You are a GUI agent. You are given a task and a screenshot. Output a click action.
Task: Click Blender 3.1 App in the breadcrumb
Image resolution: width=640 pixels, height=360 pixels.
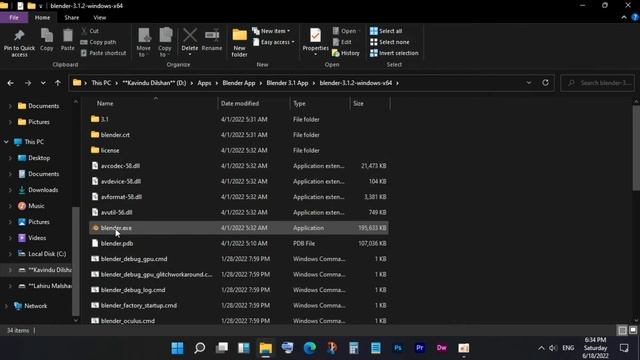click(x=287, y=83)
